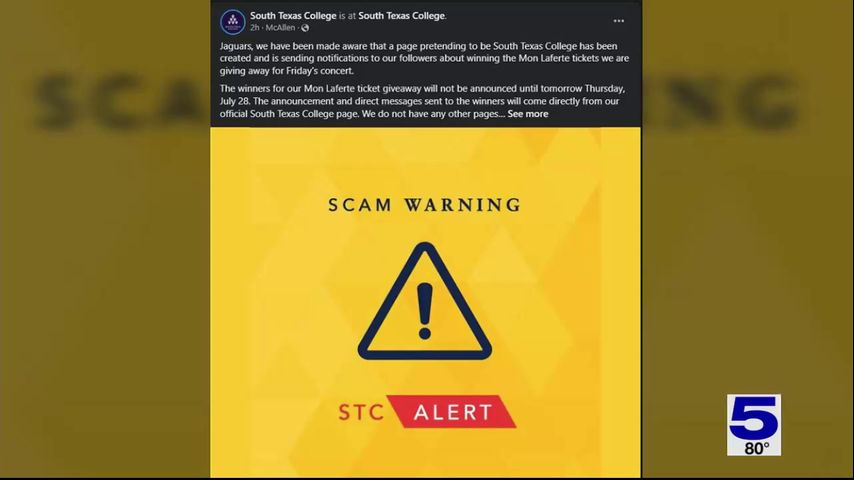This screenshot has height=480, width=854.
Task: Click the McAllen location label
Action: 280,28
